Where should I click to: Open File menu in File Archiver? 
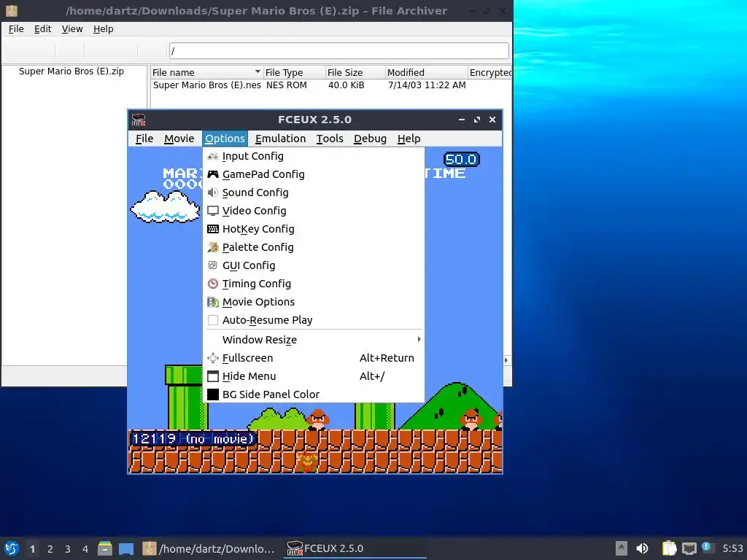point(16,29)
